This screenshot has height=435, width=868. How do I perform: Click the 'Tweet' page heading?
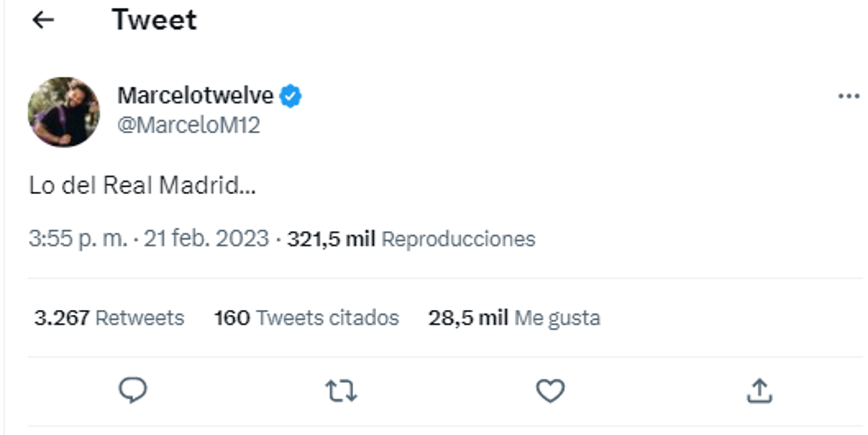[x=154, y=20]
